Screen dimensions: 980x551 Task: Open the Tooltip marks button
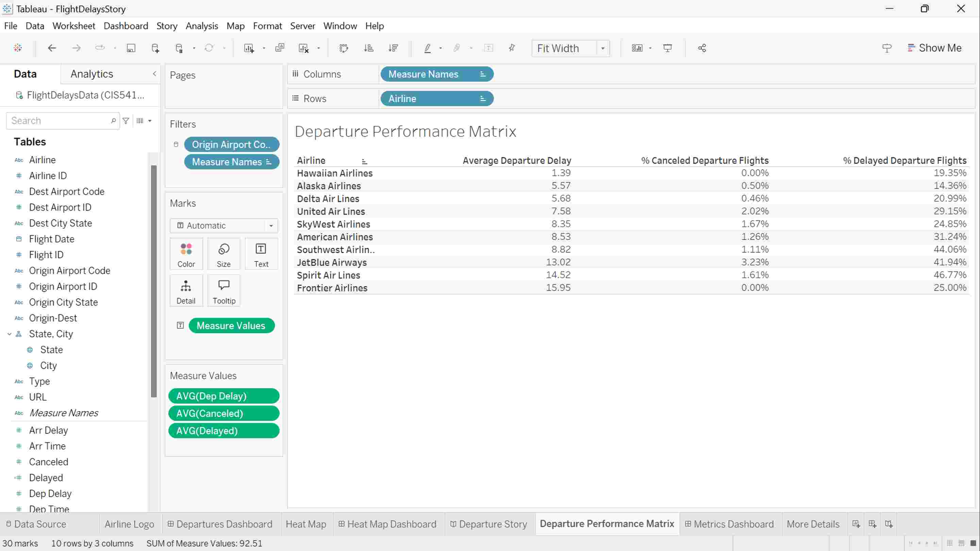click(x=224, y=291)
